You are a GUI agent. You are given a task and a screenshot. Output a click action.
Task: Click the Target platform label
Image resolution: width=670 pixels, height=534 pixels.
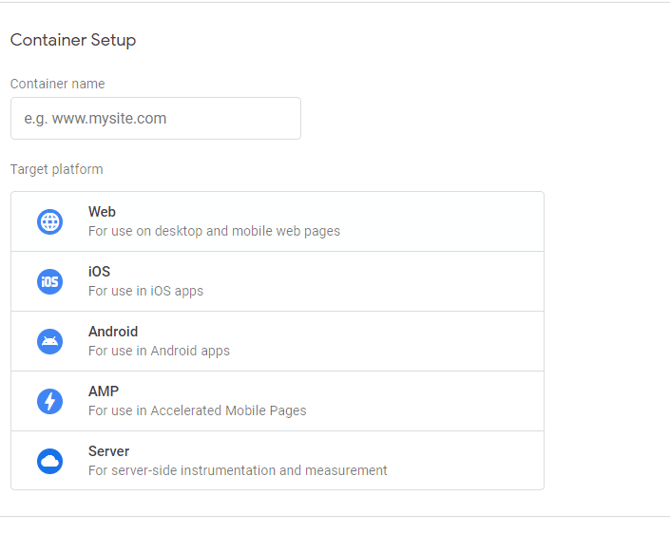(56, 169)
